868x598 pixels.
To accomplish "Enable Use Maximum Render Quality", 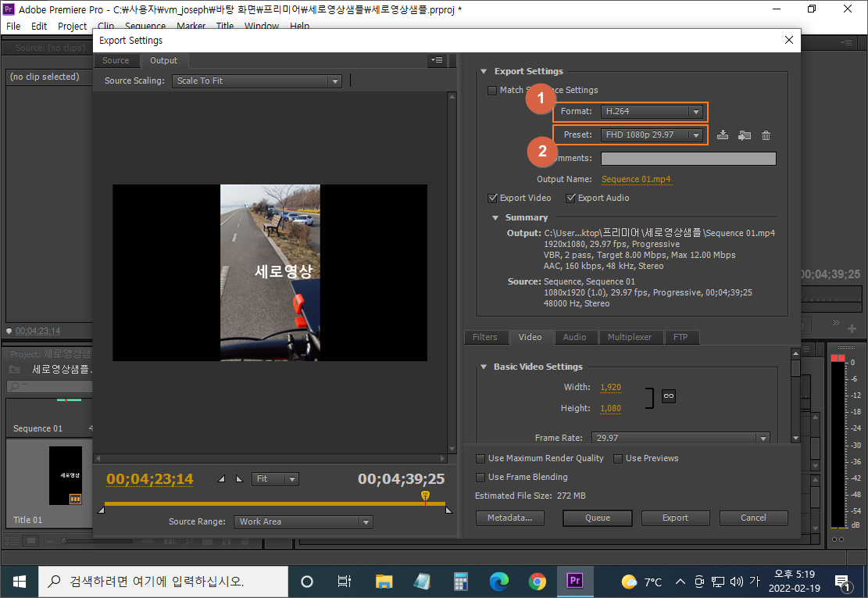I will 480,458.
